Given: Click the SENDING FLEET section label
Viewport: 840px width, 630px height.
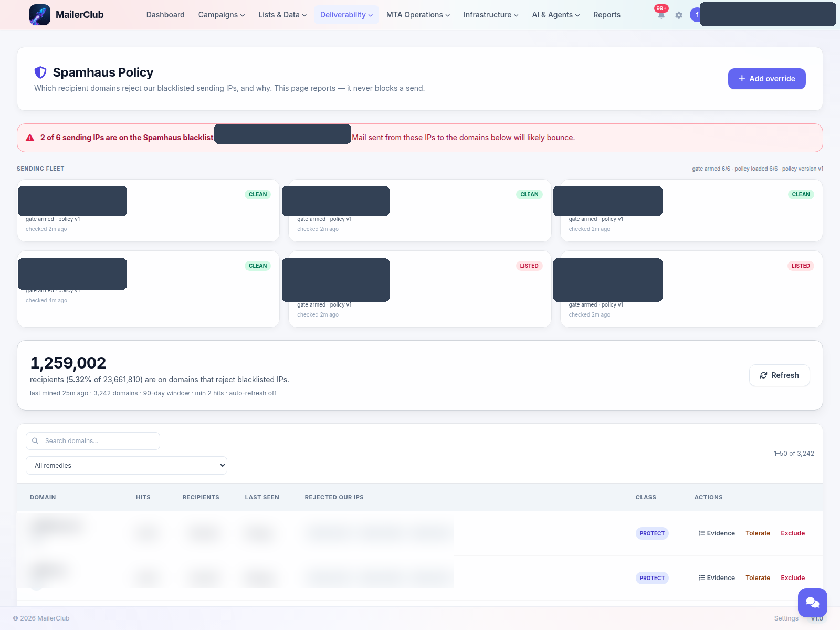Looking at the screenshot, I should (40, 169).
